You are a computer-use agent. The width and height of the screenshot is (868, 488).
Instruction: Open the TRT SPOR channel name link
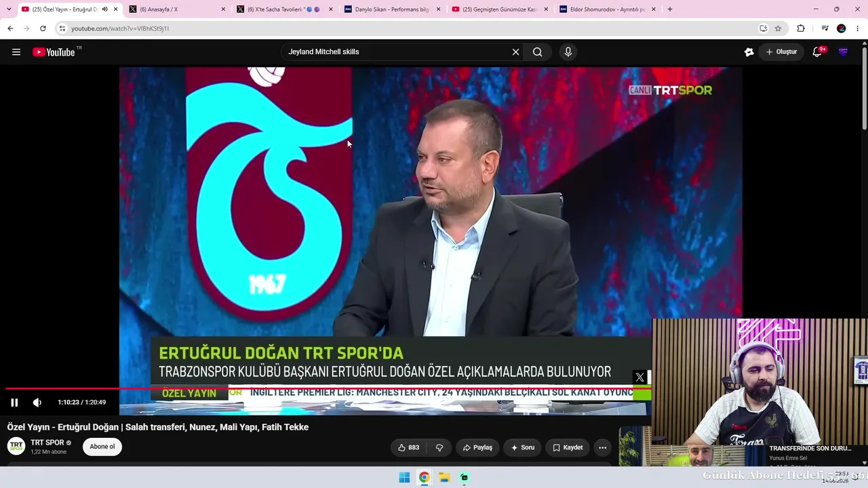point(47,443)
